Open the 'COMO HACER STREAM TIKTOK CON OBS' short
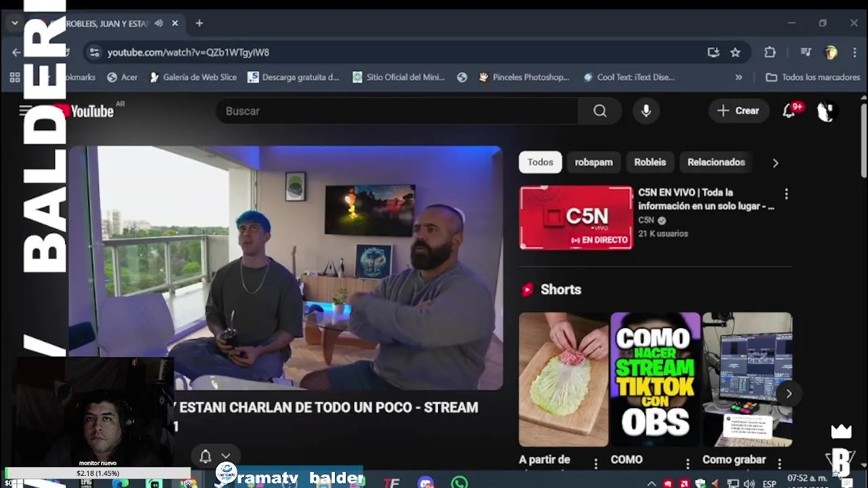Screen dimensions: 868x488 (x=655, y=380)
